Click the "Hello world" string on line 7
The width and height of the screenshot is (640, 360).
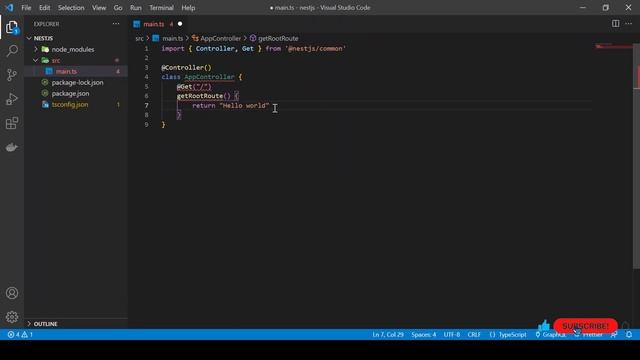pos(244,105)
